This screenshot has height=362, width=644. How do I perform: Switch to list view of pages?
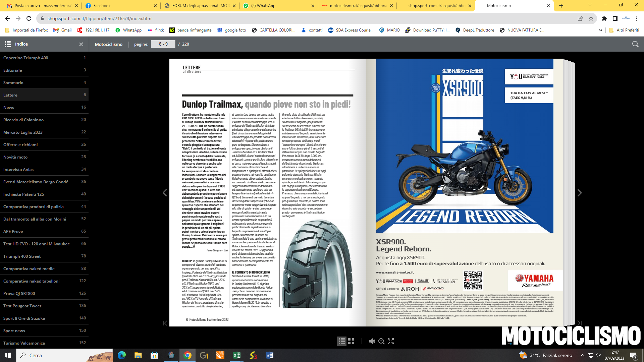[341, 341]
